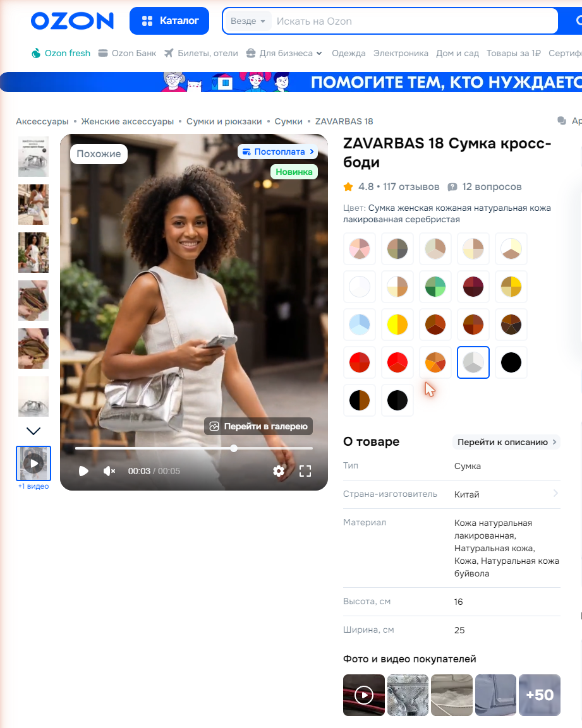Go to Сумки breadcrumb

point(288,122)
